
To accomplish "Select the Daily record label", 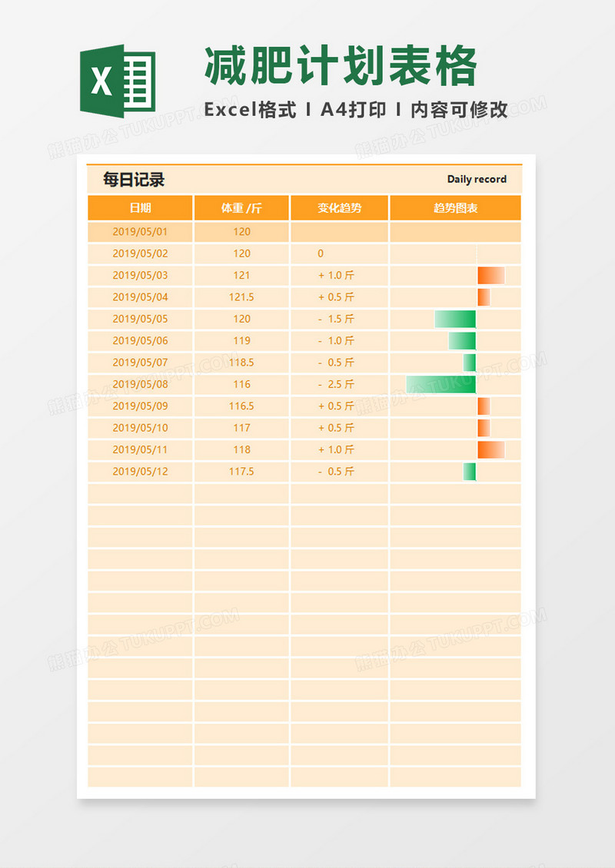I will point(477,179).
